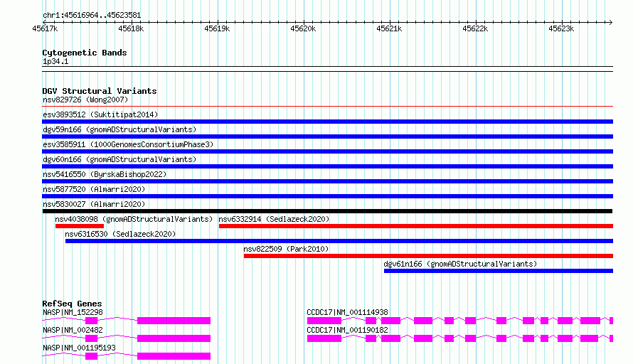Select the blue bar under dgv61n166
Image resolution: width=633 pixels, height=364 pixels.
[499, 271]
